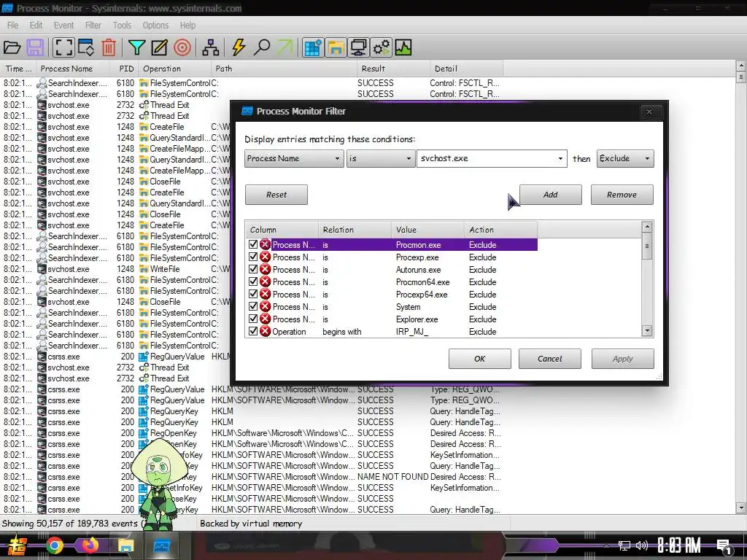Click the Cancel button
The width and height of the screenshot is (747, 560).
point(550,359)
